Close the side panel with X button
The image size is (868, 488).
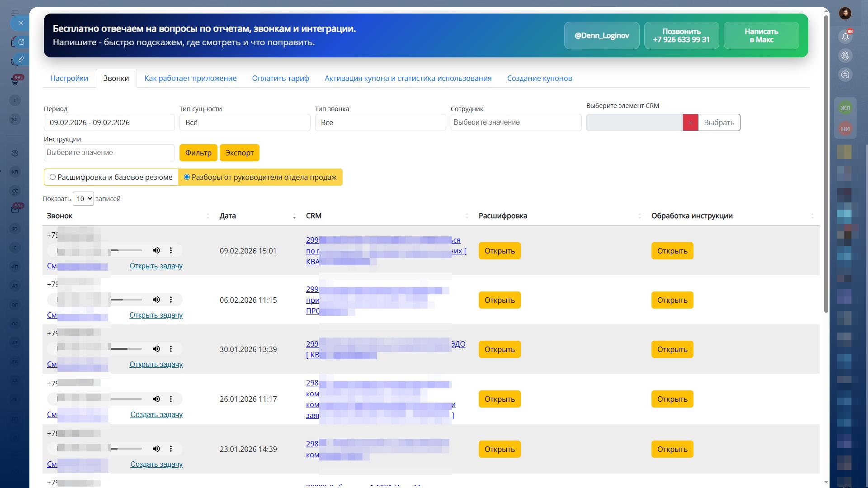20,23
